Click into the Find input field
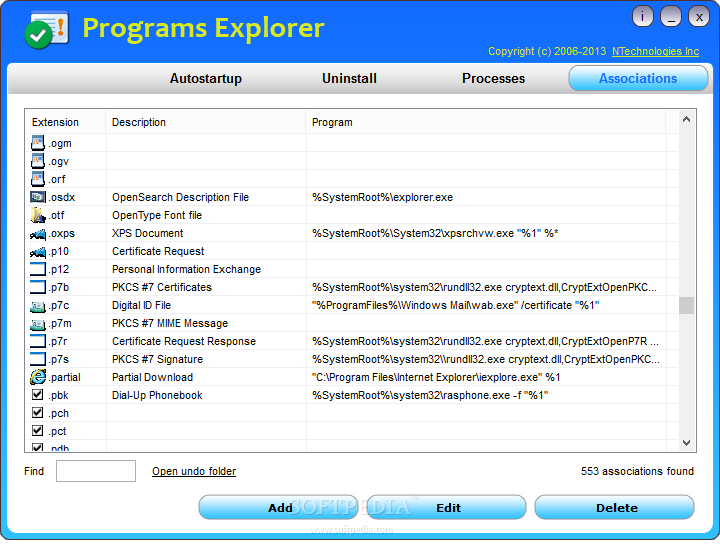720x548 pixels. 96,471
